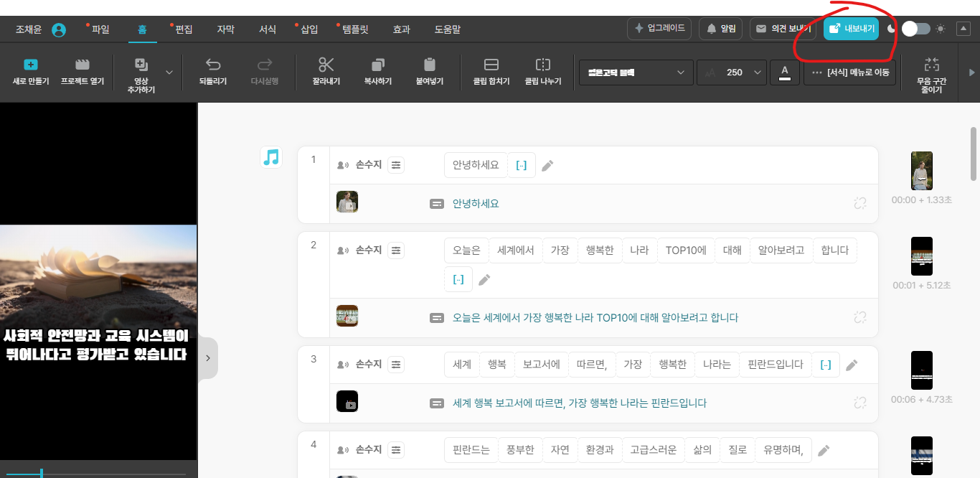Open clip 2 thumbnail at 00:01
Image resolution: width=980 pixels, height=478 pixels.
pos(922,256)
